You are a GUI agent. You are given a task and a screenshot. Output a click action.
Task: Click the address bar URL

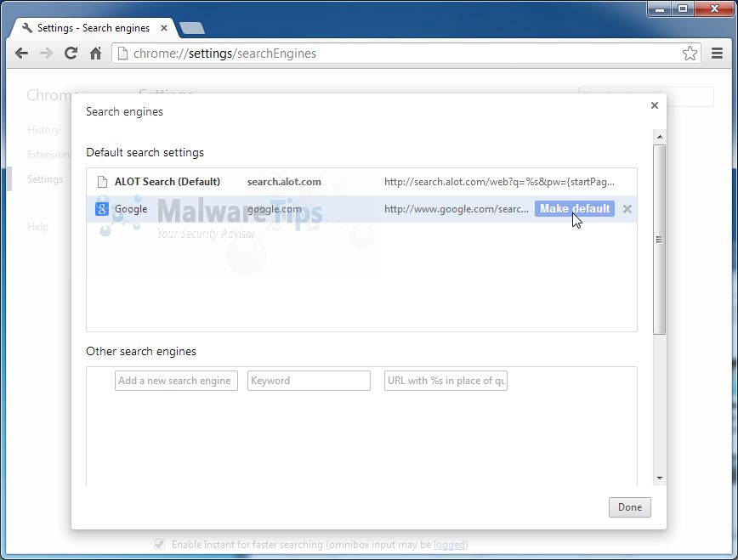point(224,54)
